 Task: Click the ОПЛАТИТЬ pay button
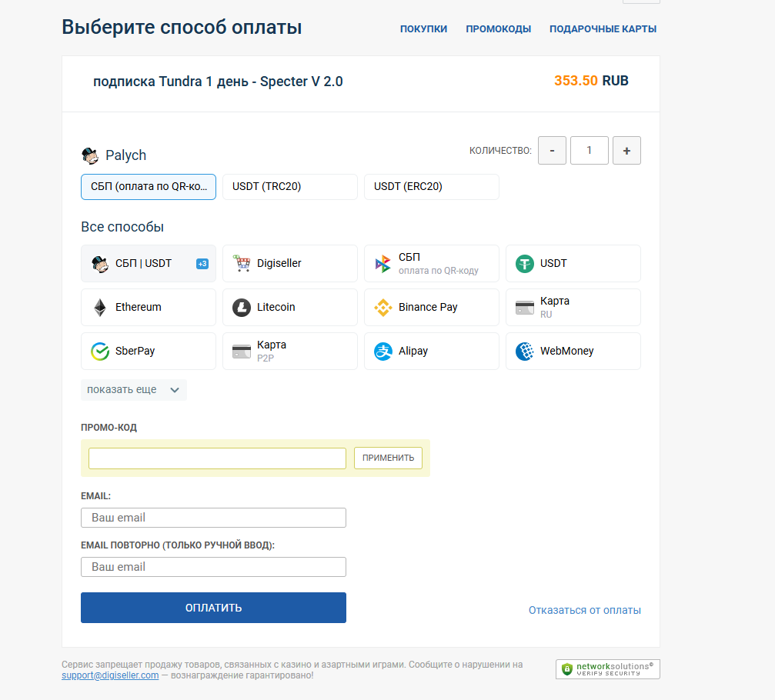(213, 608)
